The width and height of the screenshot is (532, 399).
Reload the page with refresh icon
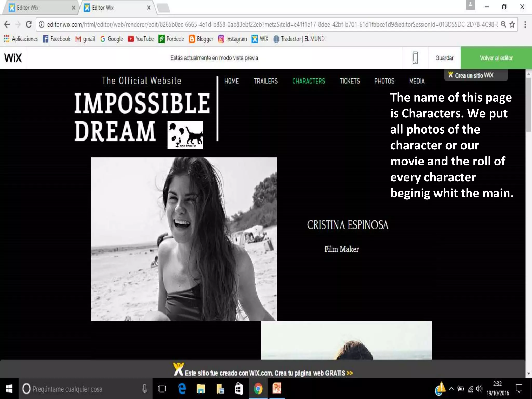click(29, 24)
